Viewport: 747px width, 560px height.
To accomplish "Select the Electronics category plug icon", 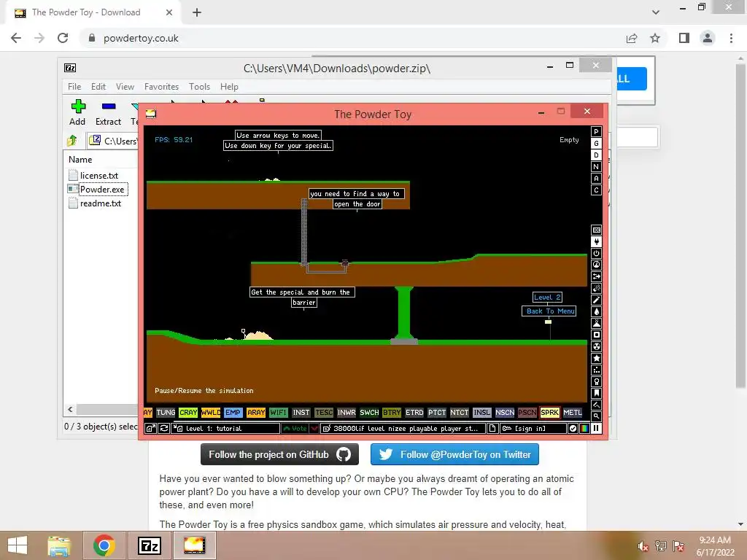I will tap(596, 241).
